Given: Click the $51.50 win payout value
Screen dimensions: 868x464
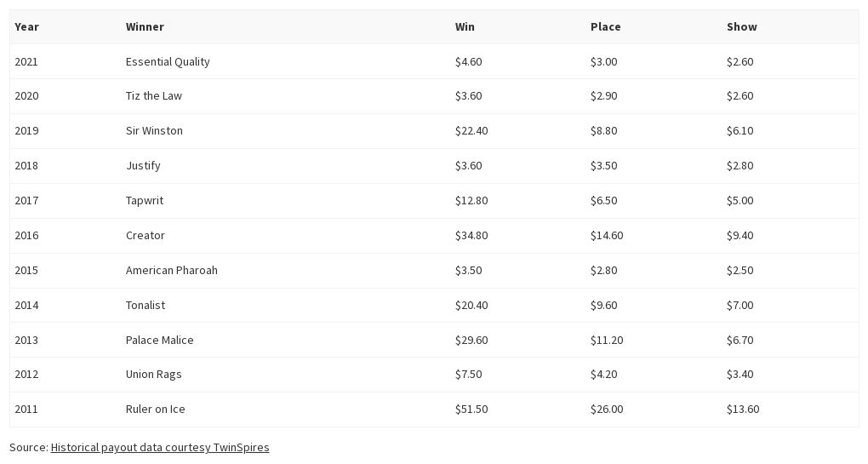Looking at the screenshot, I should [471, 409].
